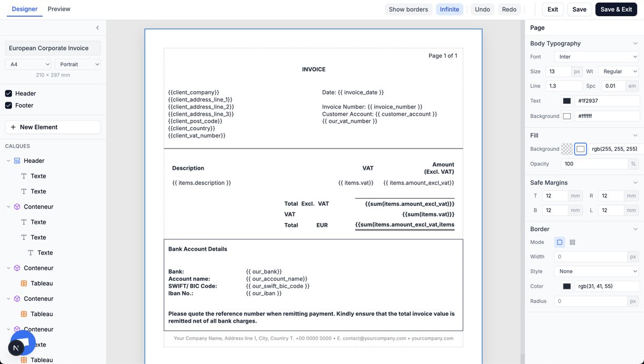
Task: Click the Spc letter spacing field
Action: click(x=613, y=86)
